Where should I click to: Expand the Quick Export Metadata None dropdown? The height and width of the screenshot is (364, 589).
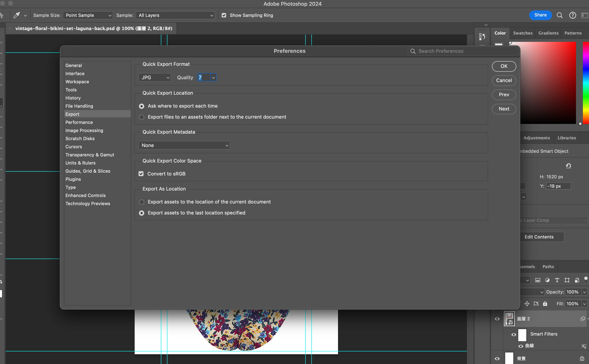pyautogui.click(x=184, y=145)
